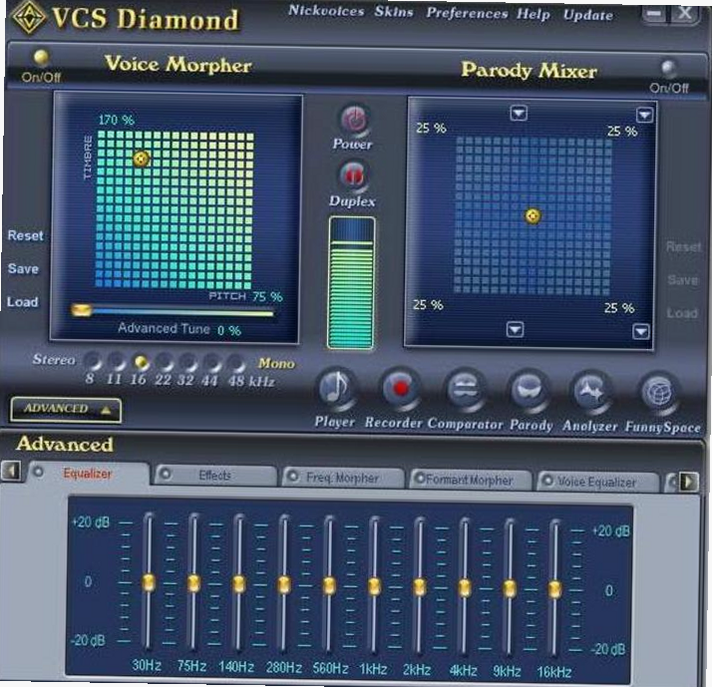Select 11 kHz sample rate
The image size is (712, 687).
116,362
